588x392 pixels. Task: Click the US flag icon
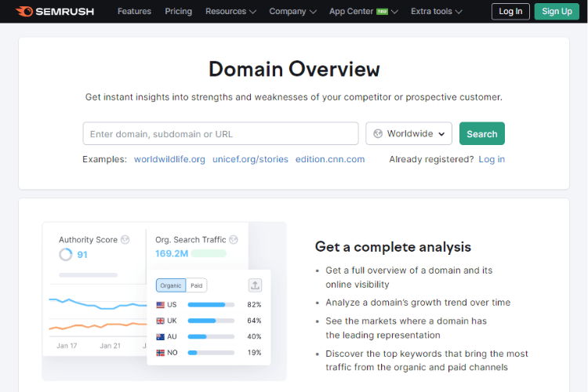pyautogui.click(x=160, y=305)
